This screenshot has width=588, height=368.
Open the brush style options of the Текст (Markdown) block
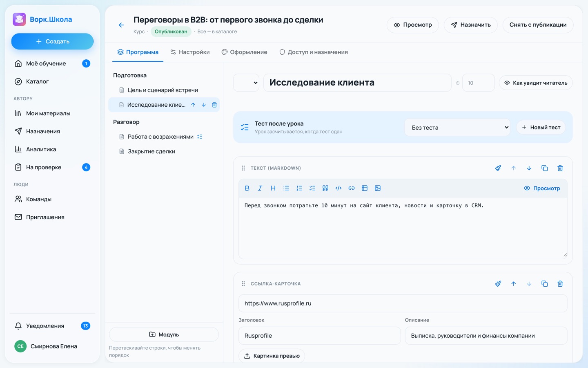[x=498, y=168]
